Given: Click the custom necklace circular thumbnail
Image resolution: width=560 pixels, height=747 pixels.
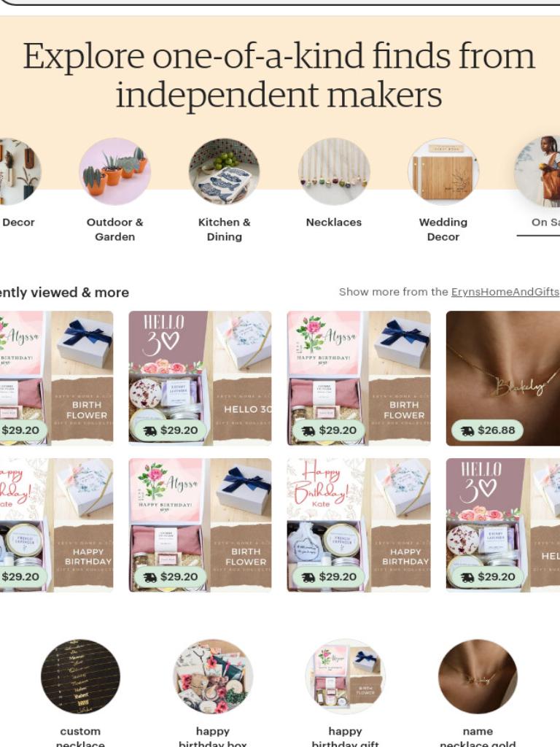Looking at the screenshot, I should tap(80, 677).
